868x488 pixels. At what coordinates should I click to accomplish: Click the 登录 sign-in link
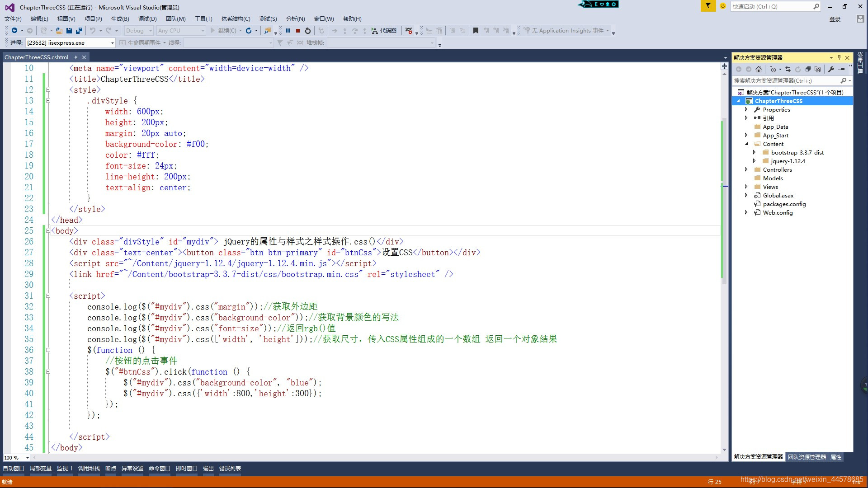[835, 19]
